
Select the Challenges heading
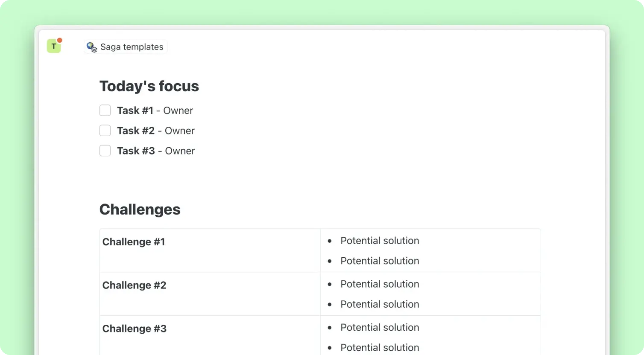[140, 210]
